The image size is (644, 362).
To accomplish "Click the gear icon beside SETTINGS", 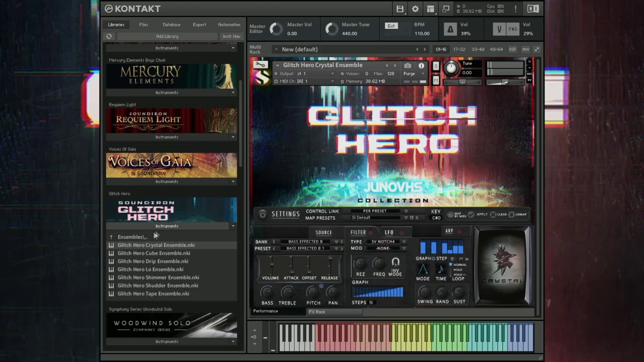I will click(263, 214).
